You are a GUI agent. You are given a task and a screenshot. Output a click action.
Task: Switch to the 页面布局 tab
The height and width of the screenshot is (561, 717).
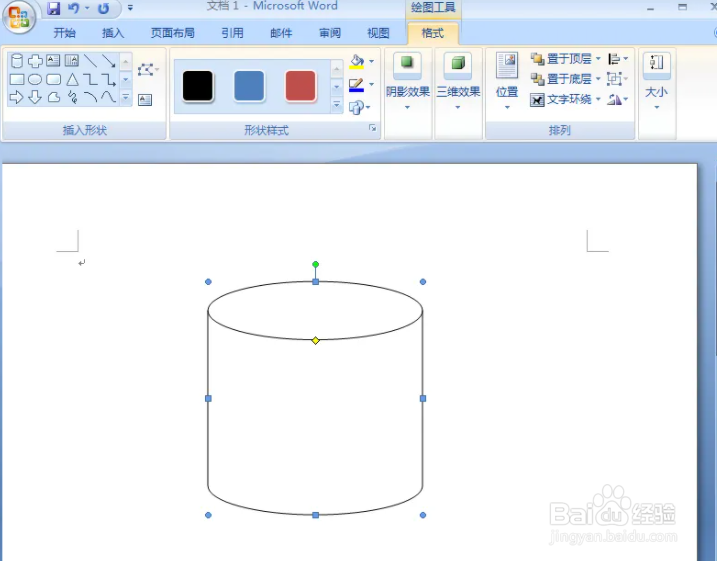click(172, 33)
